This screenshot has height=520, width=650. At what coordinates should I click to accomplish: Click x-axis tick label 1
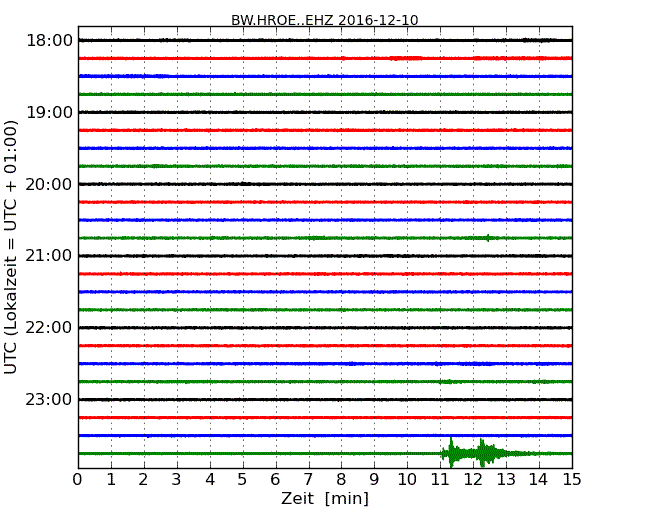click(111, 479)
